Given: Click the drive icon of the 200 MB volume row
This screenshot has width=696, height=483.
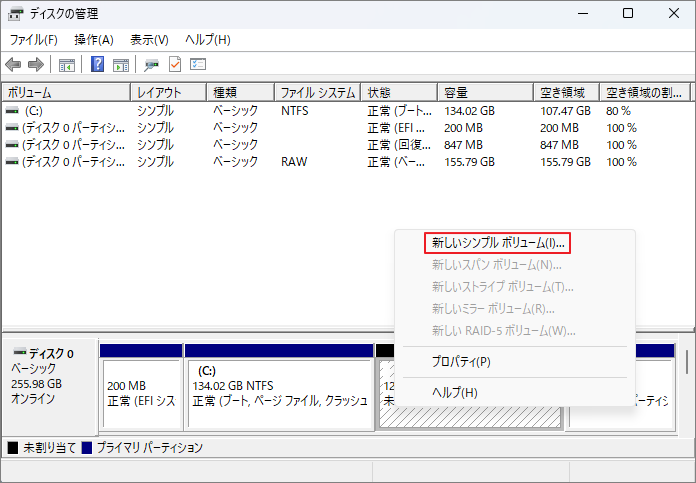Looking at the screenshot, I should tap(12, 128).
